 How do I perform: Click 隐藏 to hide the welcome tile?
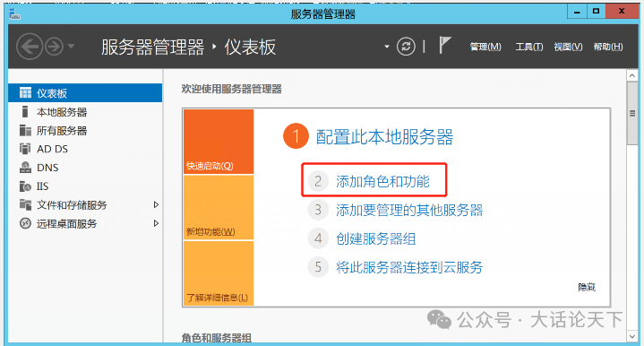(x=587, y=287)
